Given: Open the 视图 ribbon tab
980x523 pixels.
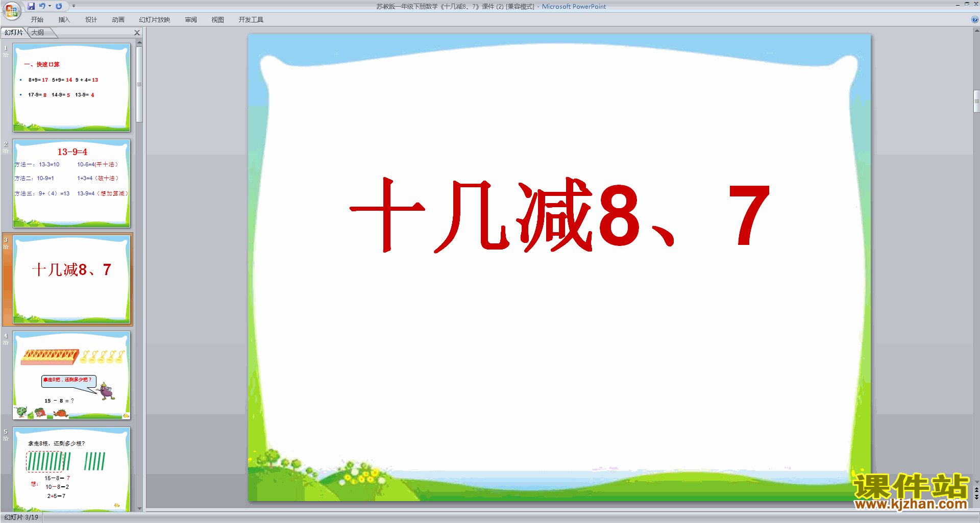Looking at the screenshot, I should coord(217,20).
